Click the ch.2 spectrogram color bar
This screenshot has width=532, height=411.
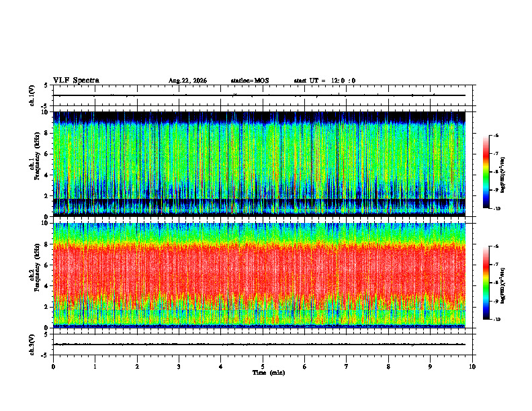click(486, 283)
